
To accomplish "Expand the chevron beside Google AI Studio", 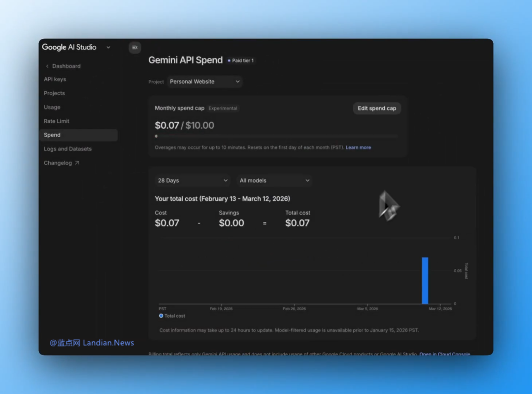I will [x=108, y=47].
